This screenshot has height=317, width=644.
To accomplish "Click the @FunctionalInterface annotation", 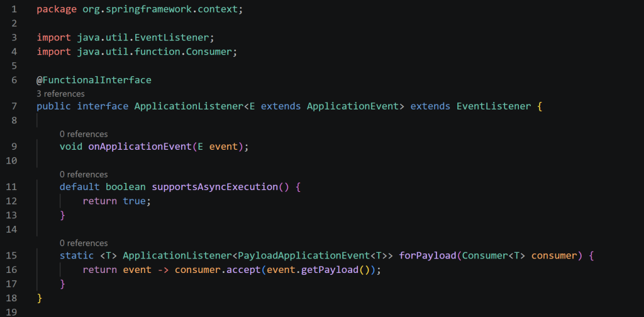I will [94, 80].
